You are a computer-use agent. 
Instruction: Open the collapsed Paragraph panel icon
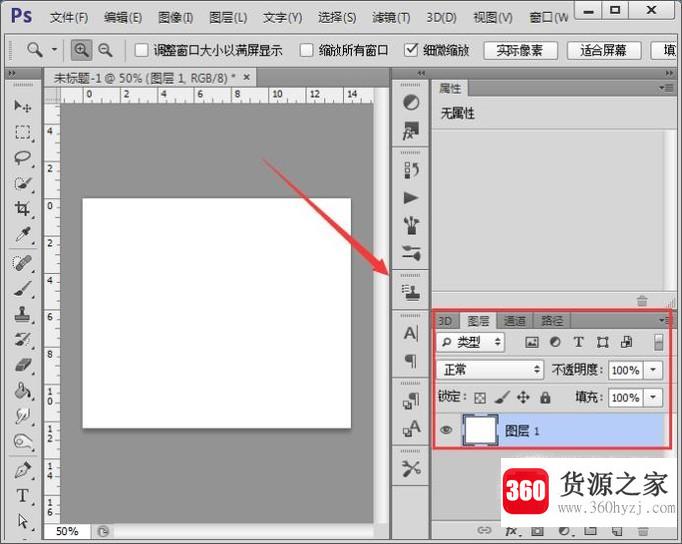411,360
